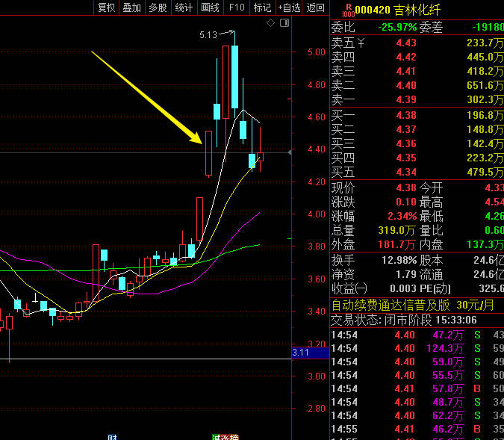Open the 叠加 overlay option
The width and height of the screenshot is (504, 440).
point(132,7)
